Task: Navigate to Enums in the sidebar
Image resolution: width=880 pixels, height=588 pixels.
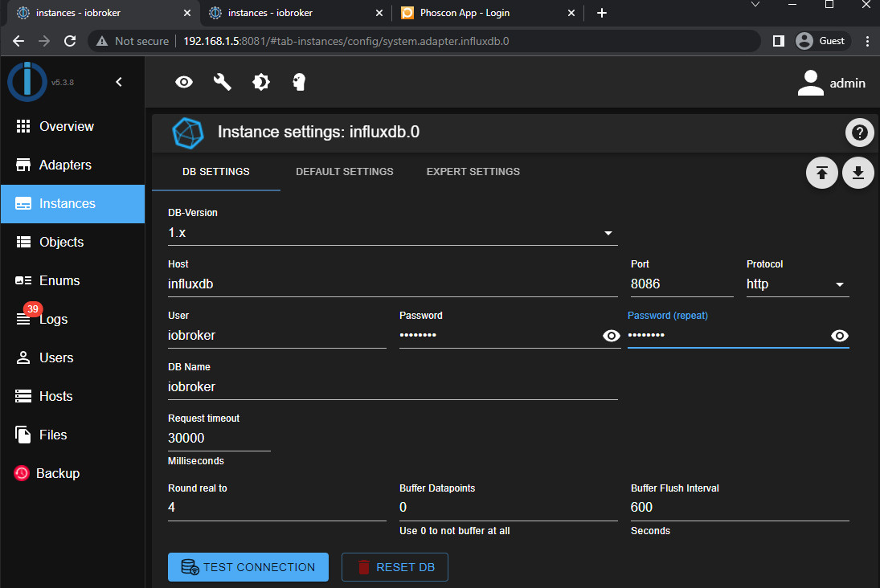Action: click(73, 280)
